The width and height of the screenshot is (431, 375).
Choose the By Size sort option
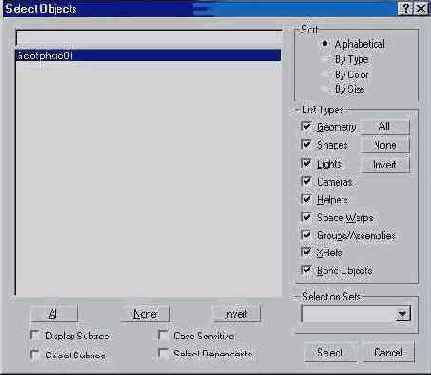pos(325,89)
